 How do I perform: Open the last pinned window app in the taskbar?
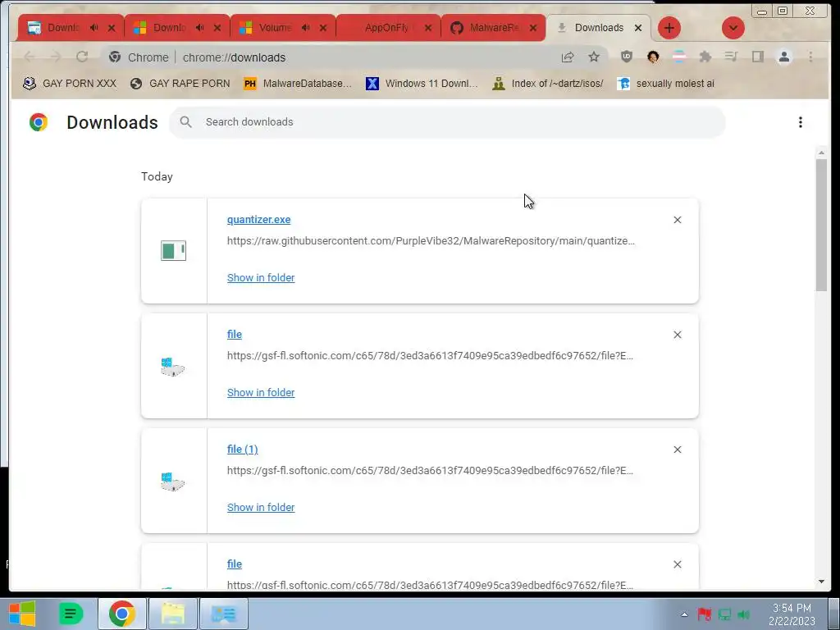(224, 614)
